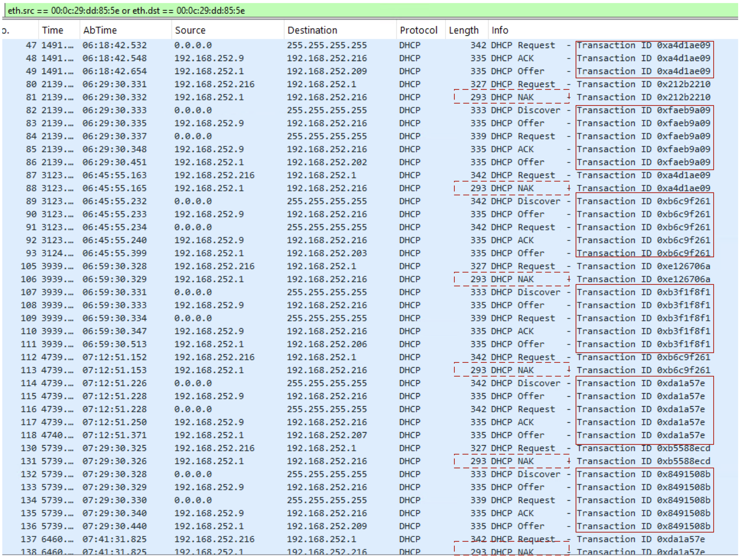Select packet 93 with destination 192.168.252.203

[370, 253]
